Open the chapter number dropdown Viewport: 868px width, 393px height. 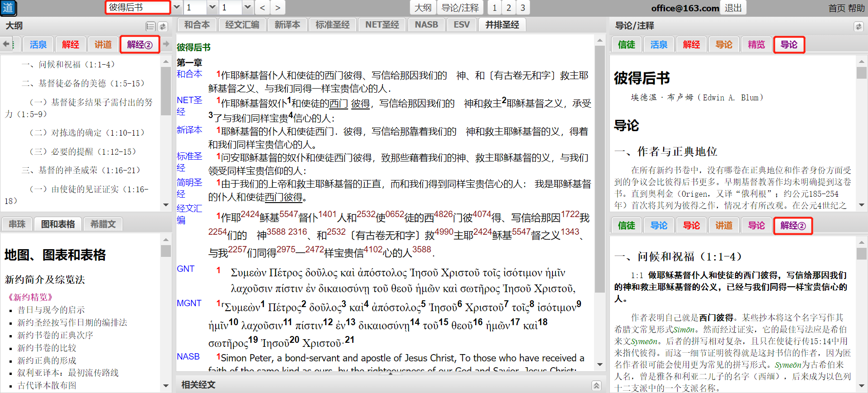click(212, 8)
